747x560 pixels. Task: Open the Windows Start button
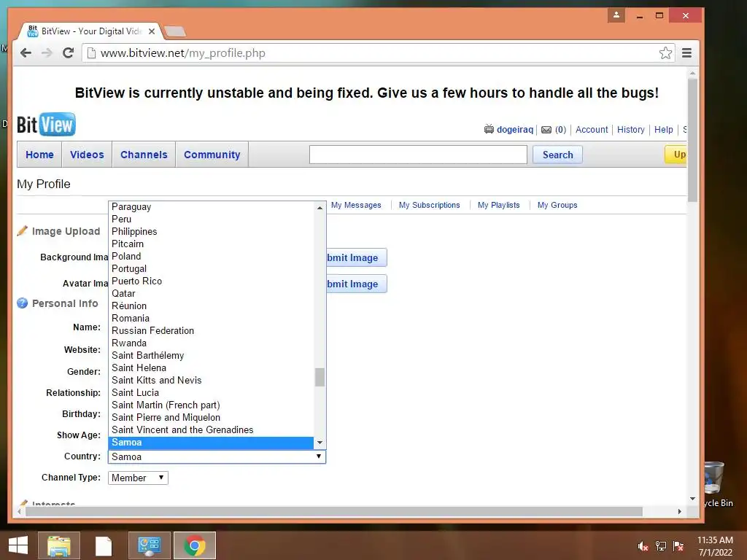(x=18, y=545)
